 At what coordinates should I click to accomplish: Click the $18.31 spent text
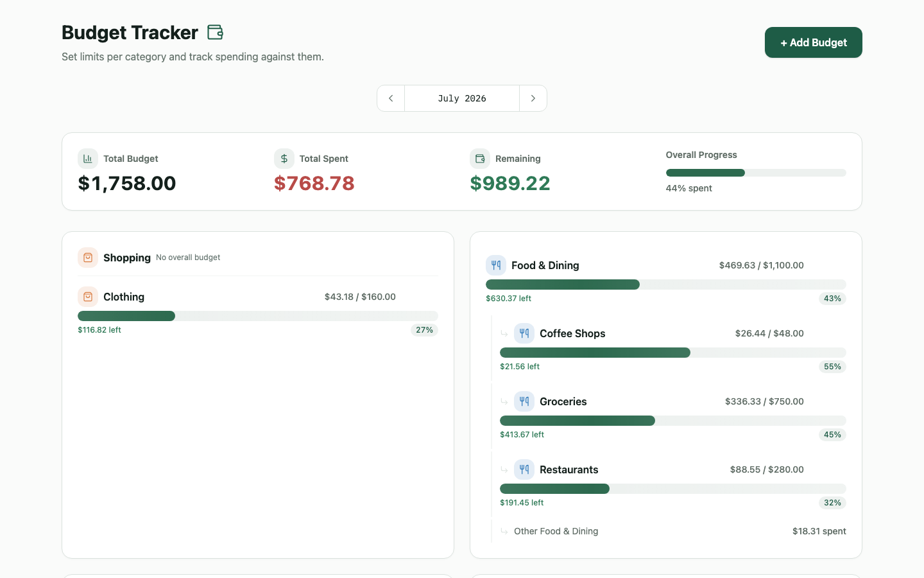(x=819, y=531)
